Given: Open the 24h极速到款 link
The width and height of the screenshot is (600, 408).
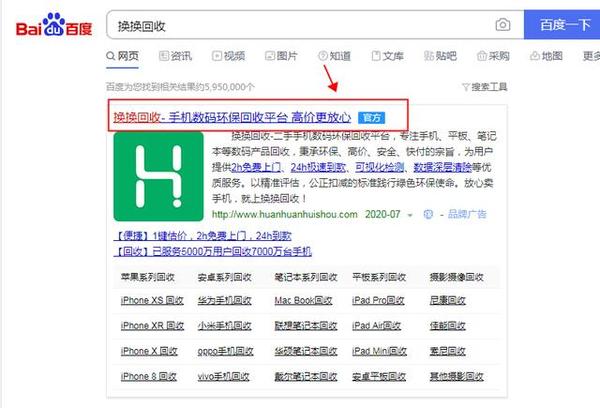Looking at the screenshot, I should point(318,168).
